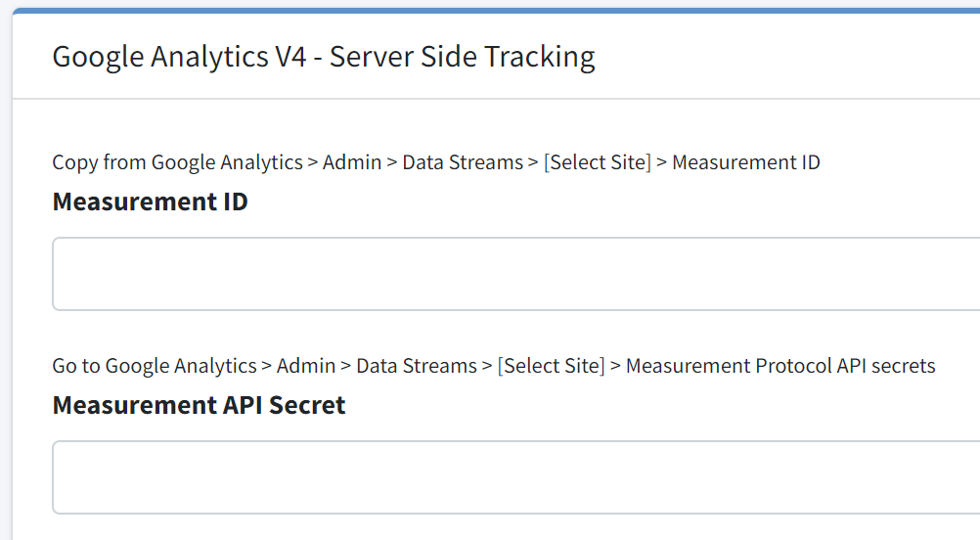Click into the Measurement ID input field

515,274
